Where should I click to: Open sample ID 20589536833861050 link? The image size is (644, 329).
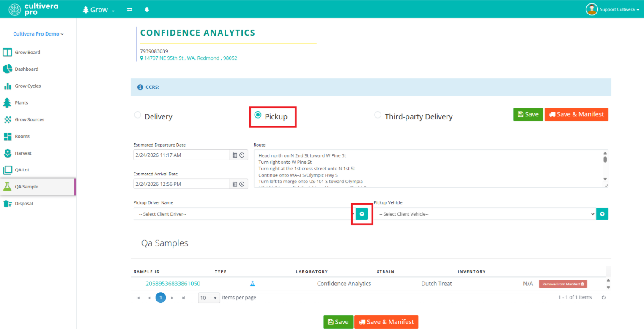173,284
